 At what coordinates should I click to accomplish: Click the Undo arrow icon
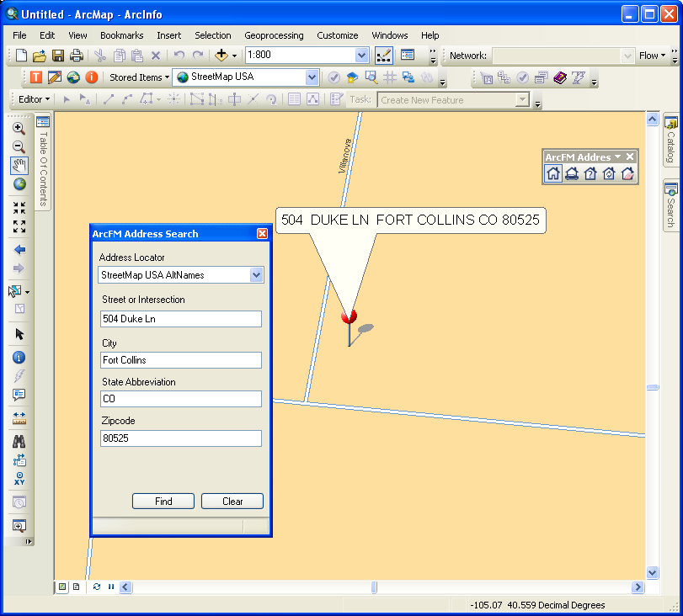coord(179,56)
